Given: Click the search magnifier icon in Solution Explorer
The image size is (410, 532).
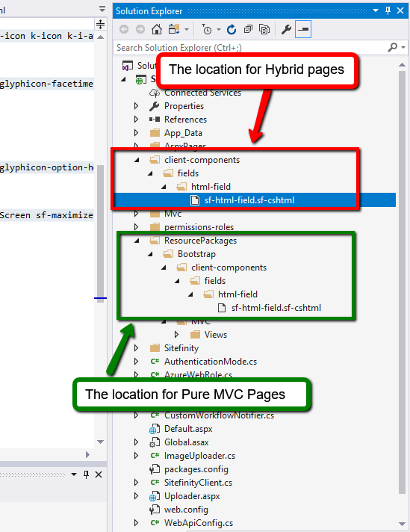Looking at the screenshot, I should tap(392, 47).
